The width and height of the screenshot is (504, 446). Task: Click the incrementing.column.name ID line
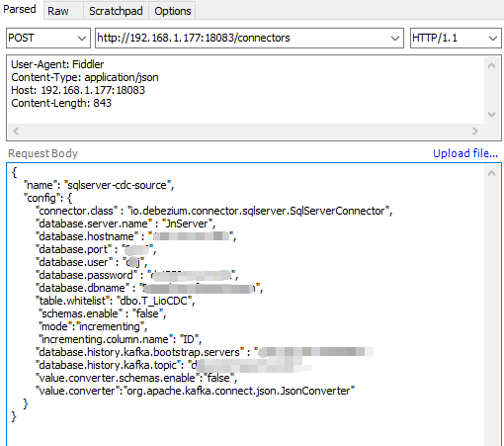121,339
